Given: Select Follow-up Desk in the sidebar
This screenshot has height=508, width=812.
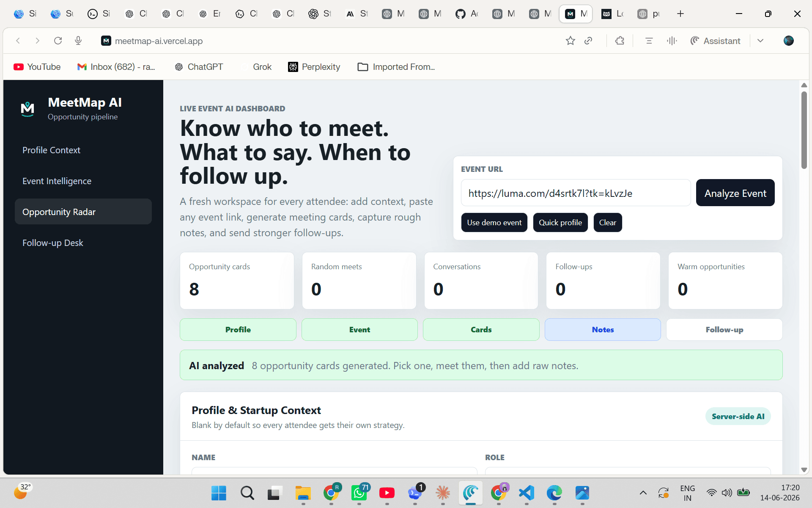Looking at the screenshot, I should tap(83, 243).
